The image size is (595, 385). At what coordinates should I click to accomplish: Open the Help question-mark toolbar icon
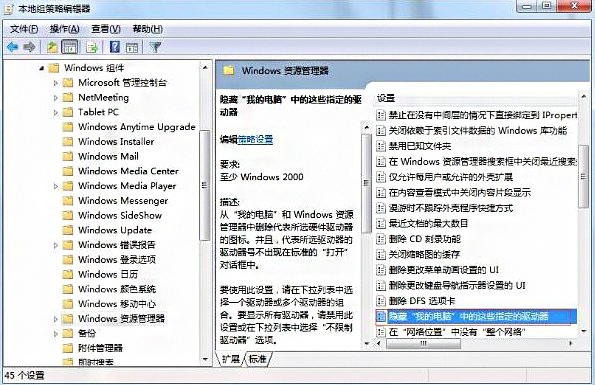(x=115, y=47)
